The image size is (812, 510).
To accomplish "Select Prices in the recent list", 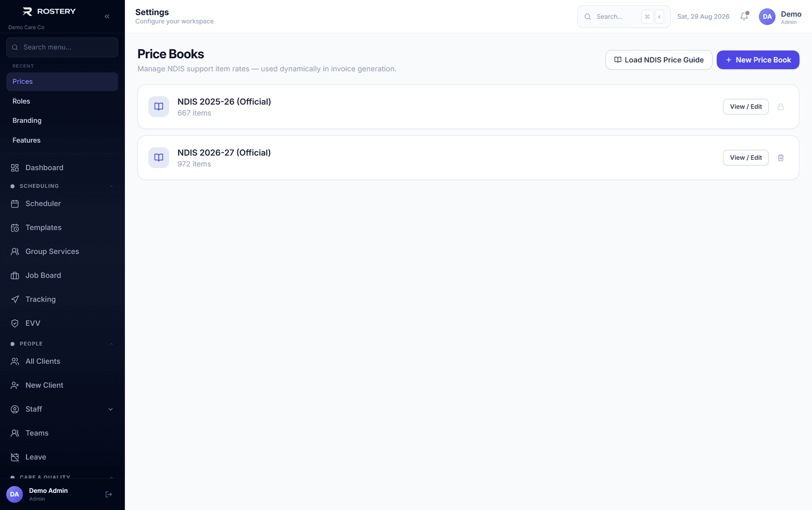I will click(x=62, y=82).
